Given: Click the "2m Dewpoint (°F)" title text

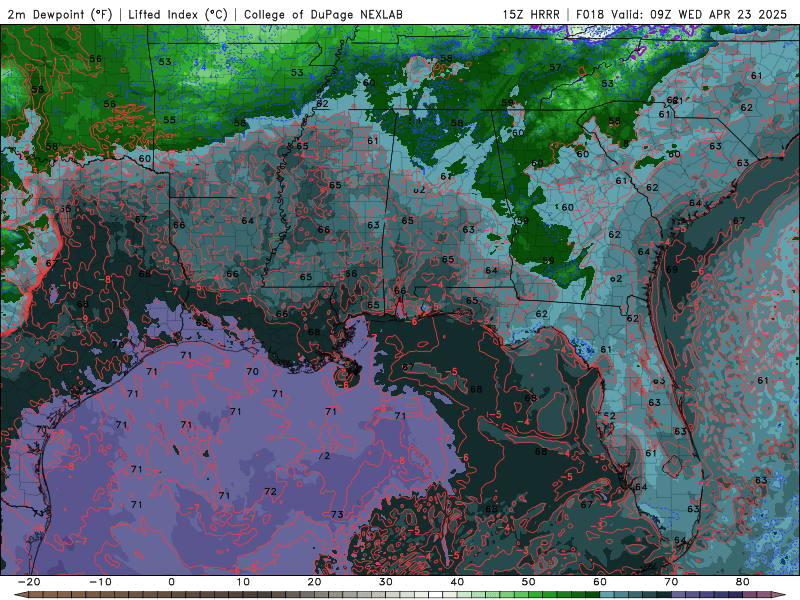Looking at the screenshot, I should click(60, 14).
